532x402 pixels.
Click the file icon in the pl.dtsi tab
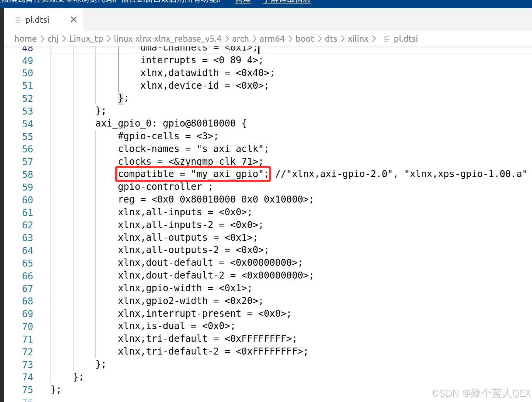point(18,19)
